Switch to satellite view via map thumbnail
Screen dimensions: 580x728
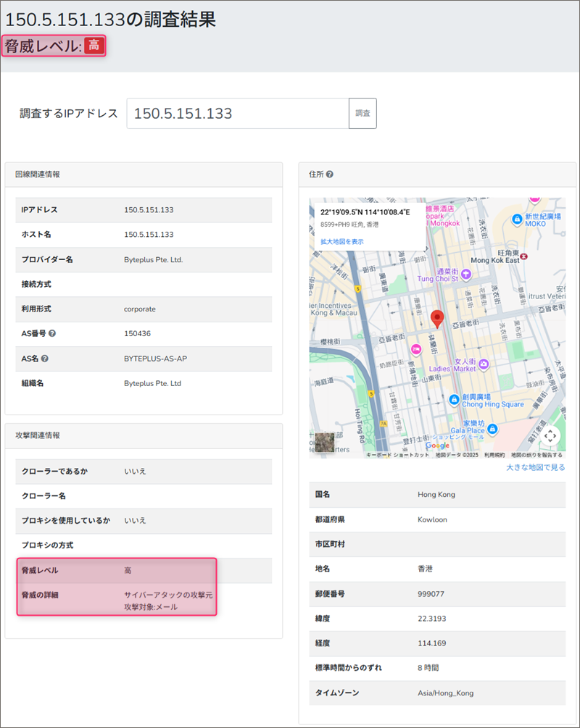click(324, 443)
